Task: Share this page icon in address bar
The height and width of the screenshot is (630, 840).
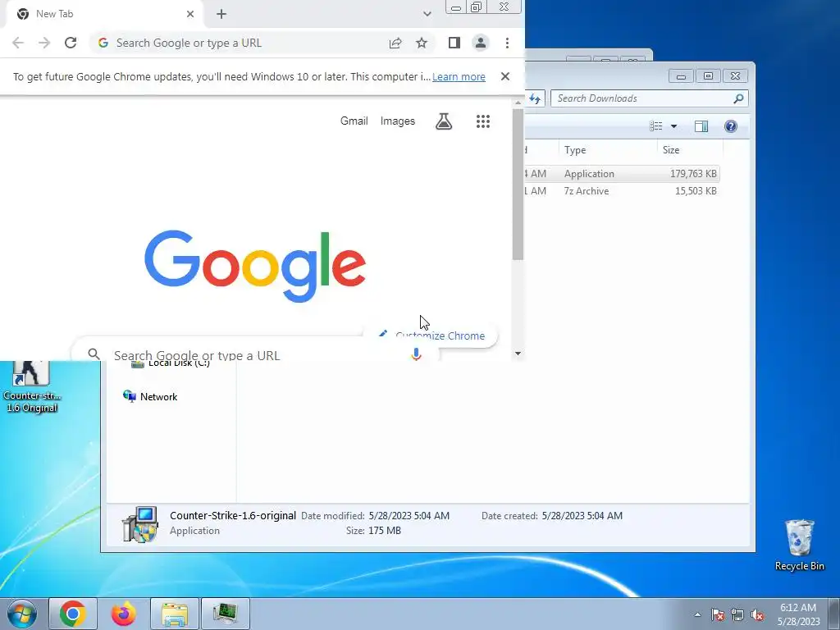Action: 395,43
